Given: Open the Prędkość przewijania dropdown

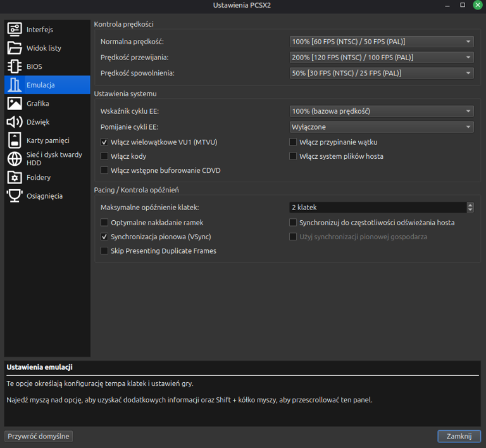Looking at the screenshot, I should click(382, 58).
